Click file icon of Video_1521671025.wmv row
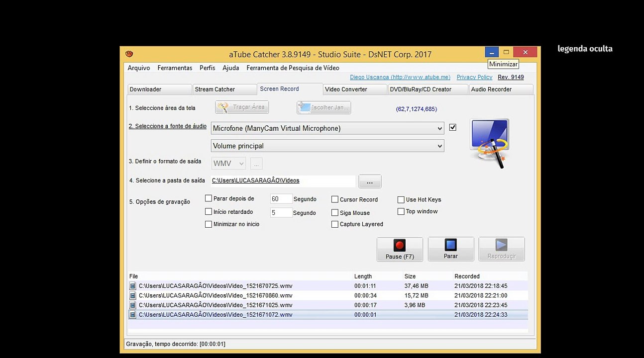This screenshot has height=358, width=644. click(133, 305)
